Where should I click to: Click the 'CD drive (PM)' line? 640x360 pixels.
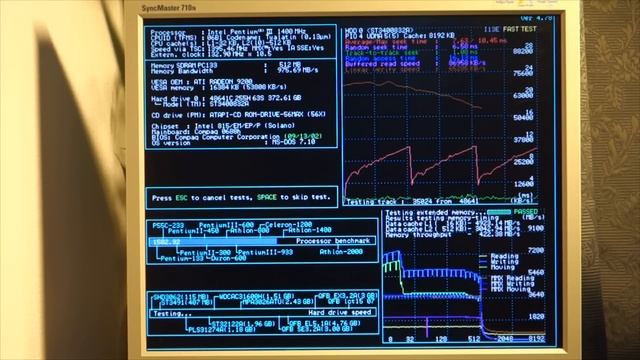point(238,115)
